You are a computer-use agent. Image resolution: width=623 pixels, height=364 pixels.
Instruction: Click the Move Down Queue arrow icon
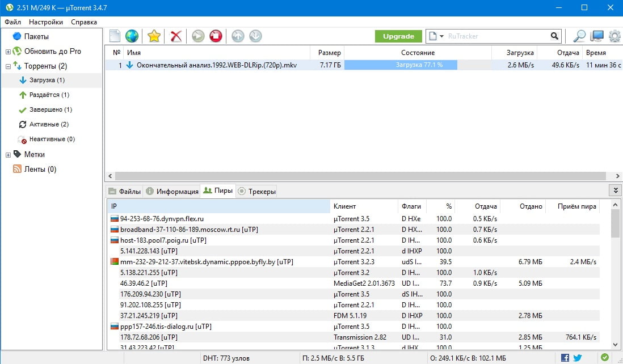[255, 36]
